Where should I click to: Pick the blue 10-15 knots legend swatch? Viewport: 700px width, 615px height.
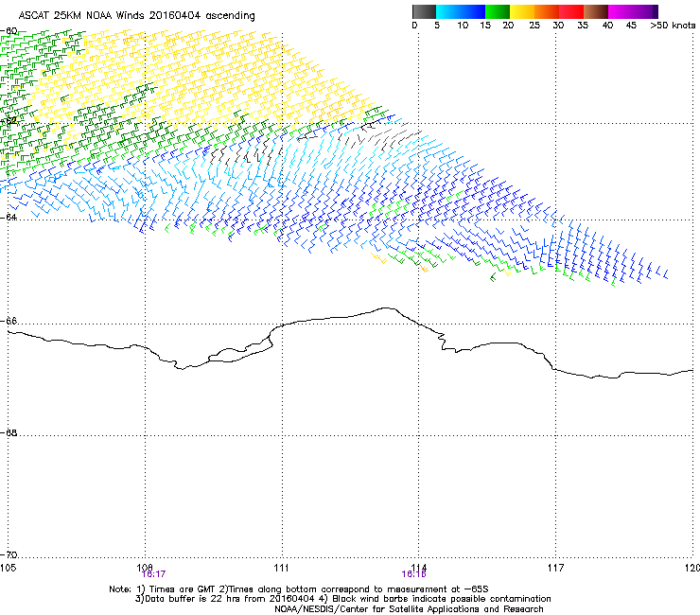pyautogui.click(x=473, y=11)
